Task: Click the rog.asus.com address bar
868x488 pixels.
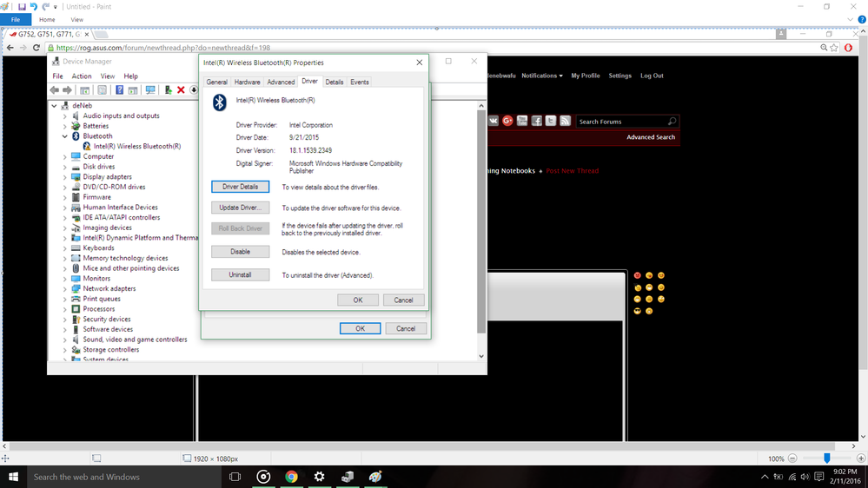Action: [432, 48]
